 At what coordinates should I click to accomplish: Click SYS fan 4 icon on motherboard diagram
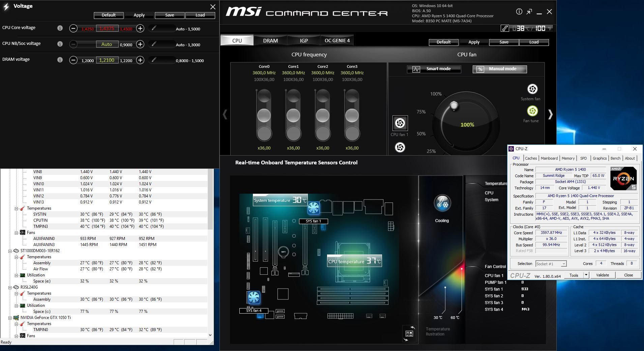pos(254,297)
